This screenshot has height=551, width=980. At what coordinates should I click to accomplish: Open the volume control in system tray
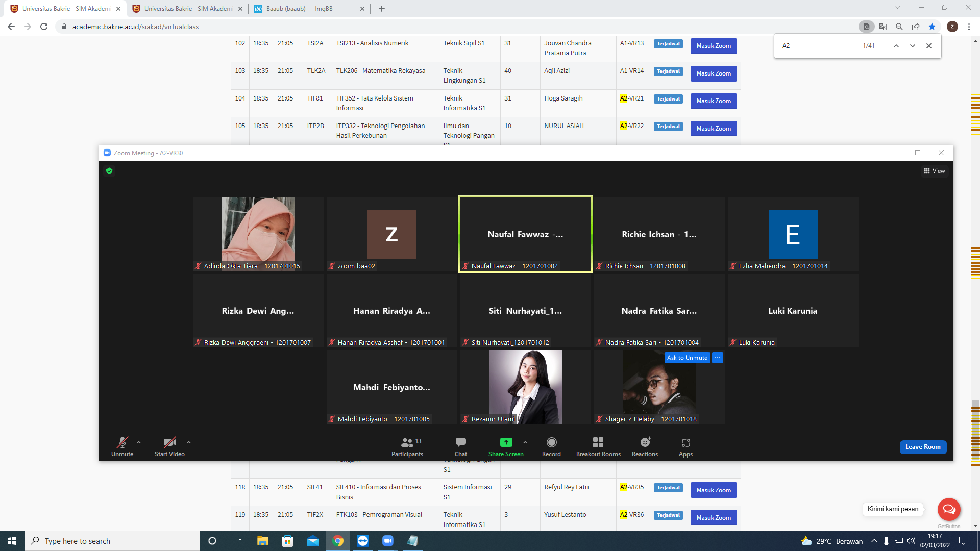tap(911, 541)
